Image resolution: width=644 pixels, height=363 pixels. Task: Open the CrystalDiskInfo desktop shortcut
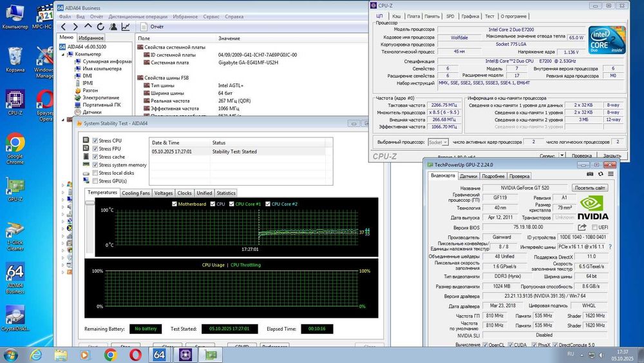click(15, 318)
